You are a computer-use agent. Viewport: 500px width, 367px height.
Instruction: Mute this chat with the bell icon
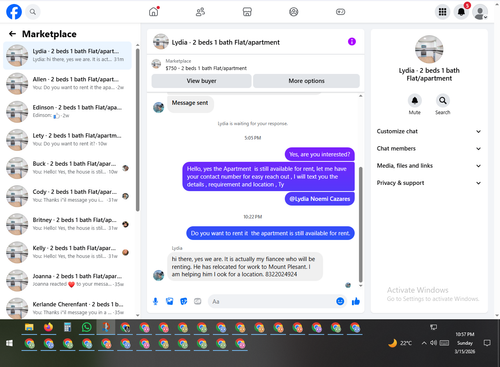point(415,100)
